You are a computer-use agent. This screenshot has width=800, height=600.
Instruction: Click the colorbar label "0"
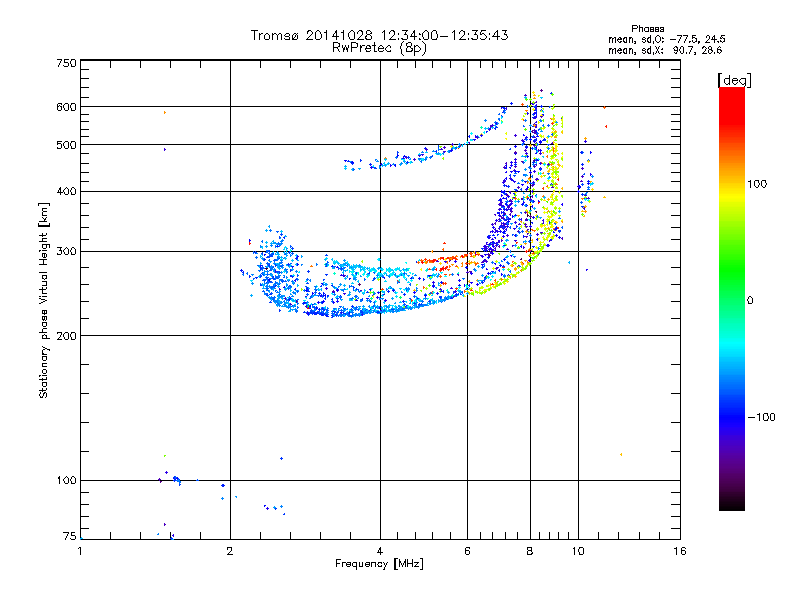[x=750, y=301]
